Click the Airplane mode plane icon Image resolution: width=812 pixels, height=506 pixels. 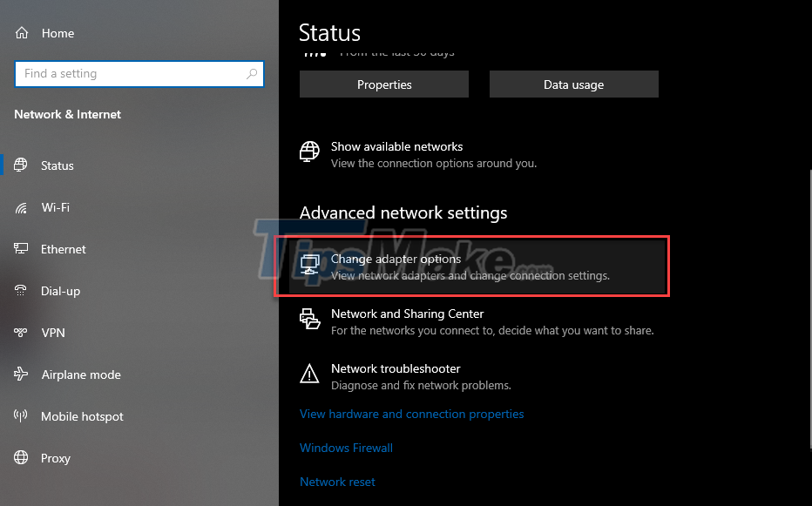point(21,374)
